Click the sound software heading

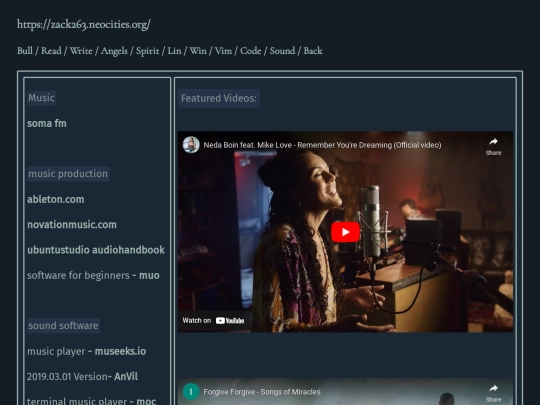63,326
